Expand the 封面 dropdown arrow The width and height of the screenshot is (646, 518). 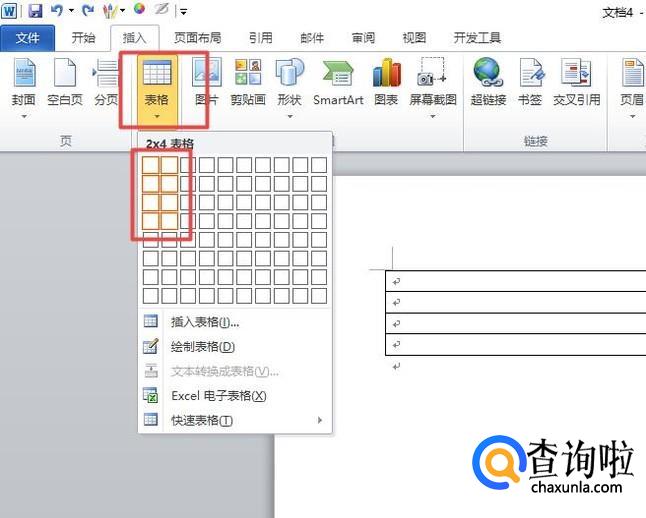click(x=24, y=117)
